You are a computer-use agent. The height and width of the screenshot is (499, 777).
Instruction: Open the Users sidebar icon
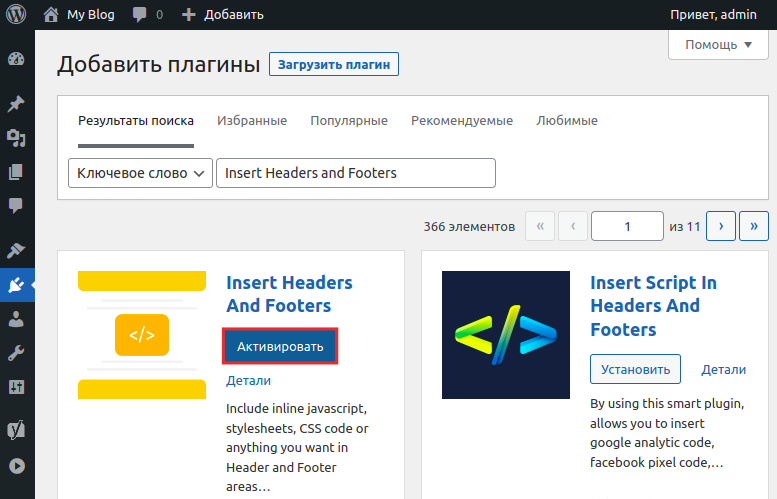point(16,319)
